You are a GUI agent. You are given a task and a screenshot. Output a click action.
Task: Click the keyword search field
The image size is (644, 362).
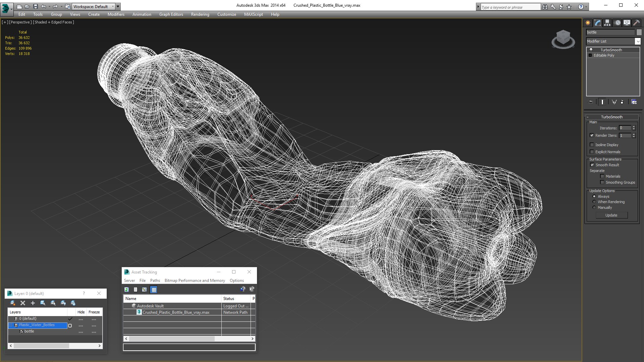[x=510, y=7]
